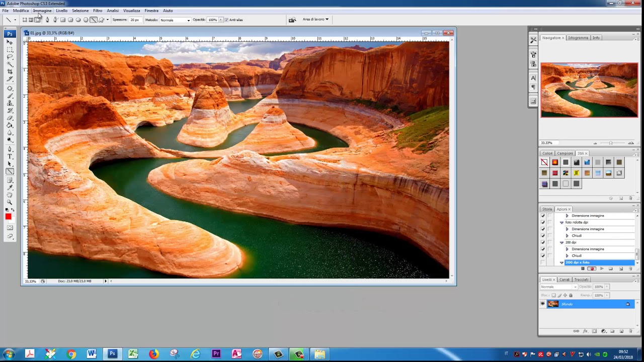Open the Immagine menu
644x362 pixels.
point(42,11)
